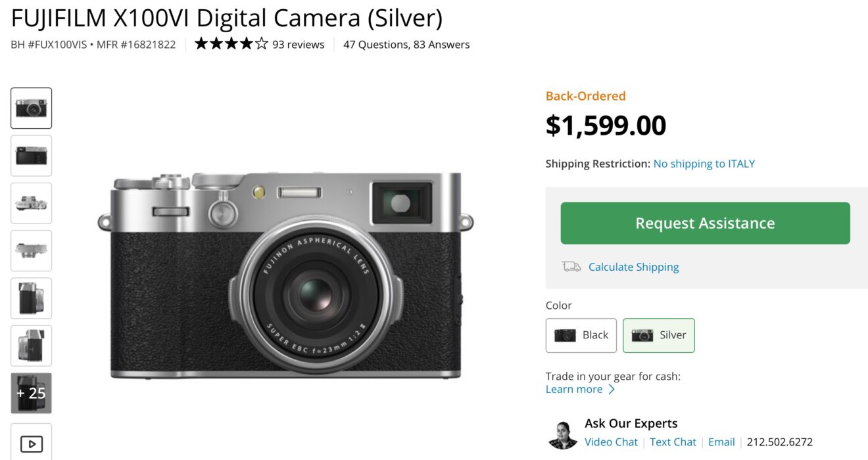The image size is (868, 460).
Task: Open the Calculate Shipping link
Action: (x=633, y=267)
